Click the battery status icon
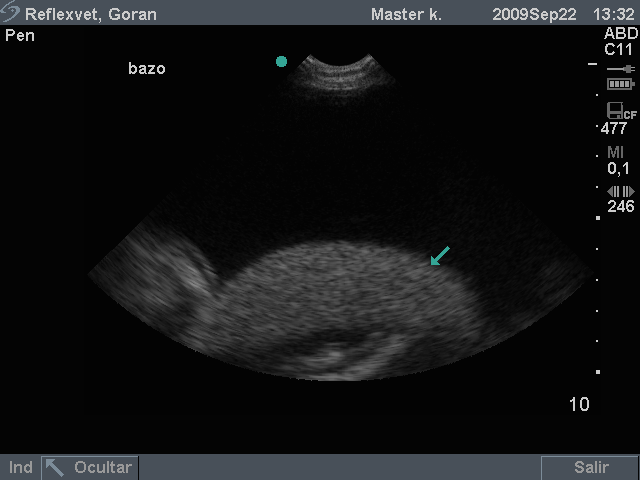640x480 pixels. pos(620,84)
